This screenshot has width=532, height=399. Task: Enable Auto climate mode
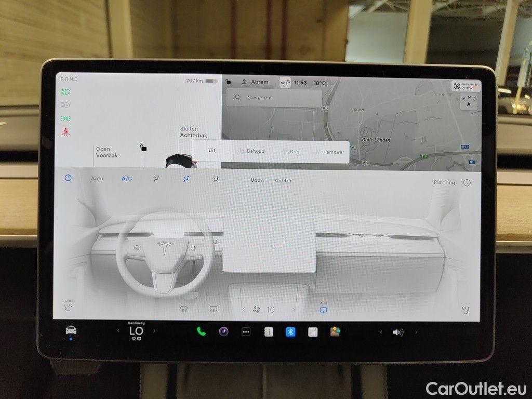click(x=97, y=178)
